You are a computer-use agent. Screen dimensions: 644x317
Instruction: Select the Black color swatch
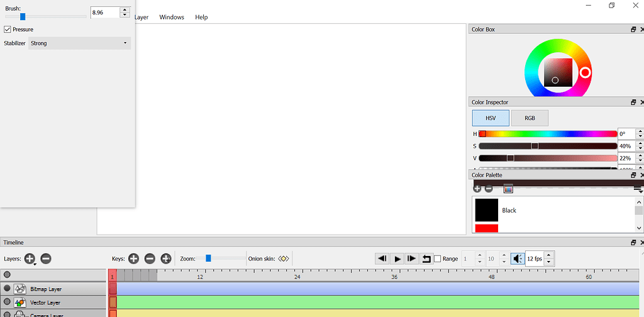pos(487,210)
